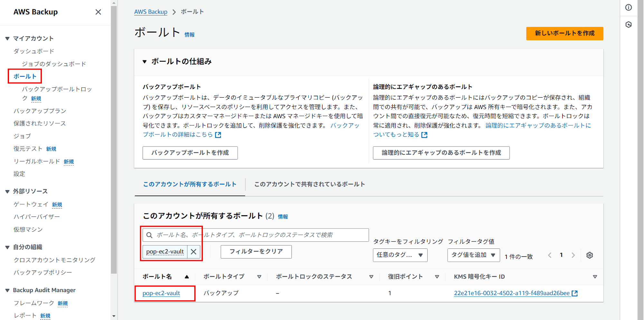Click フィルターをクリア button
Screen dimensions: 644x320
tap(256, 252)
